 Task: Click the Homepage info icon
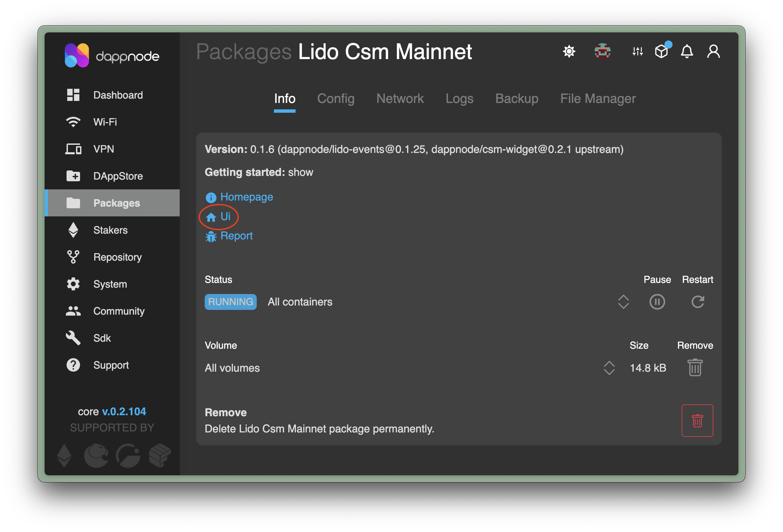[x=211, y=197]
